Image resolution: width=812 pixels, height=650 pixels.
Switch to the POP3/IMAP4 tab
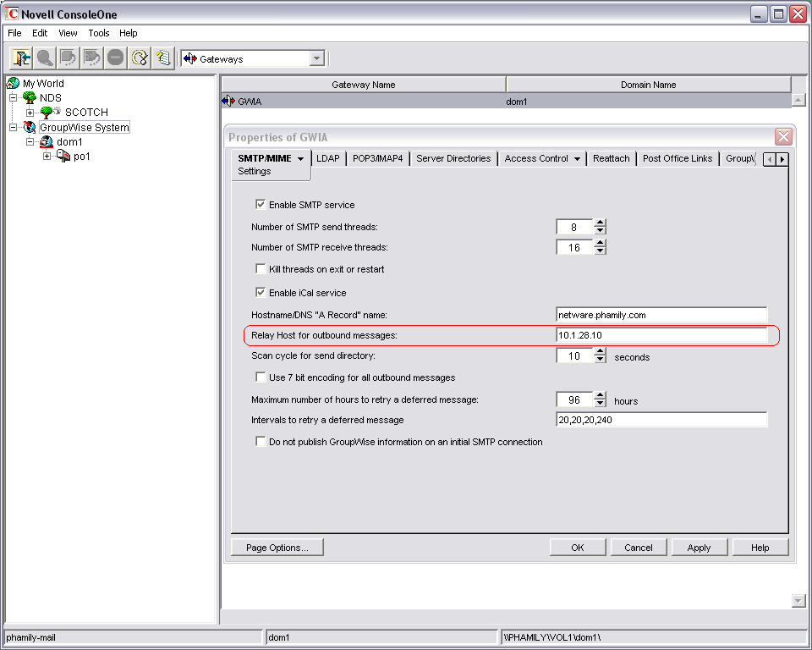coord(377,158)
